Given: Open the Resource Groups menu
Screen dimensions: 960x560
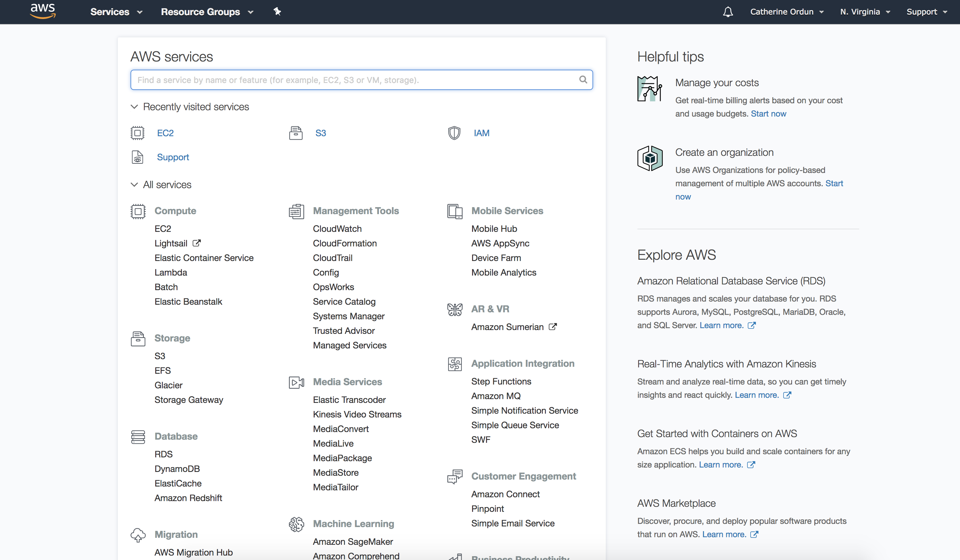Looking at the screenshot, I should point(207,12).
